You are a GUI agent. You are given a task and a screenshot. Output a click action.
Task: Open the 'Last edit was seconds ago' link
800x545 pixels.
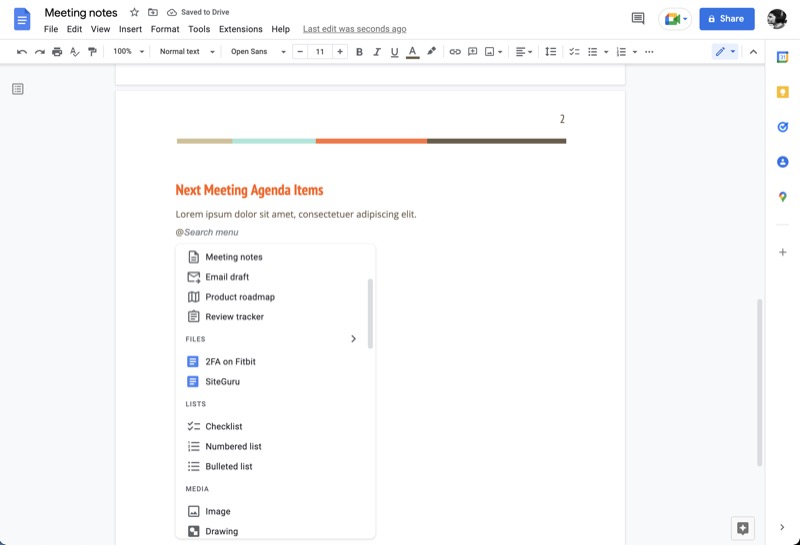click(x=354, y=30)
